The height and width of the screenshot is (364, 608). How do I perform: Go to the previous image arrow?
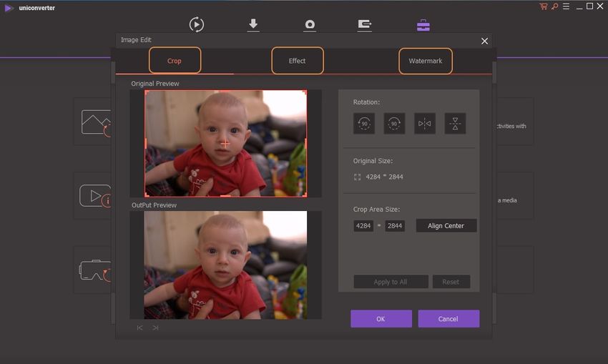[x=139, y=328]
